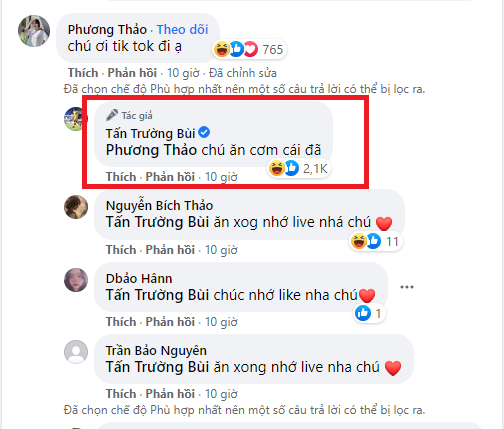Click Trần Bảo Nguyên's default avatar icon
Screen dimensions: 504x429
coord(76,352)
